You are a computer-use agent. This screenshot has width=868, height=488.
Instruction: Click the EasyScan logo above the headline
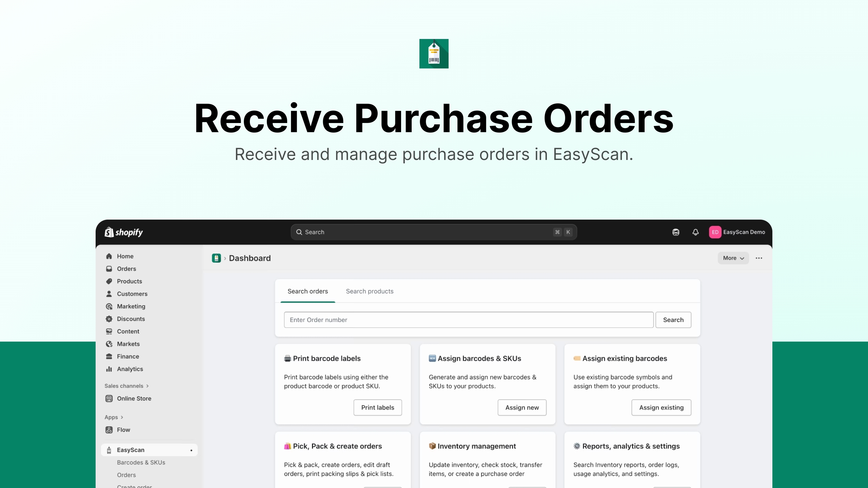point(434,54)
